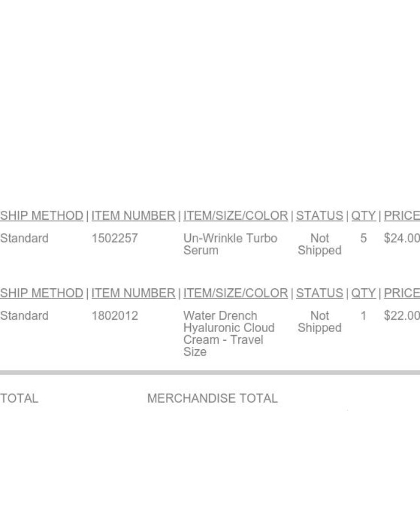The height and width of the screenshot is (526, 420).
Task: Click ITEM/SIZE/COLOR header above Un-Wrinkle Turbo Serum
Action: pyautogui.click(x=236, y=215)
